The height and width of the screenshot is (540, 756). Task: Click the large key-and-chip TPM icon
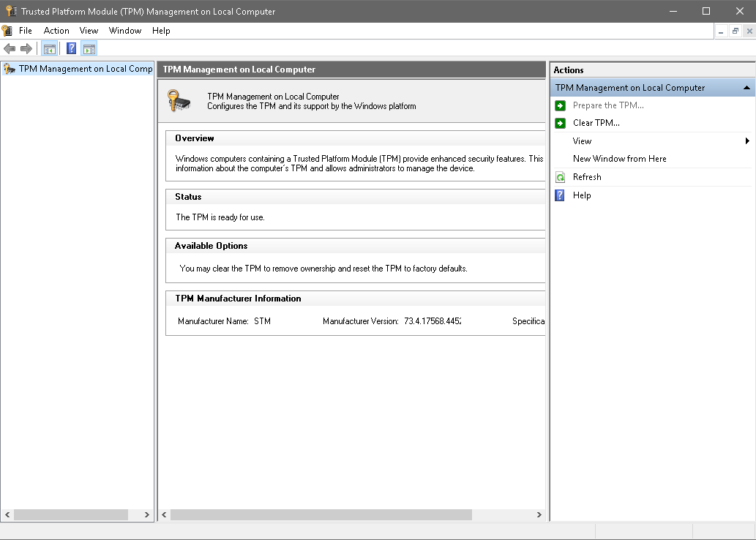tap(179, 101)
